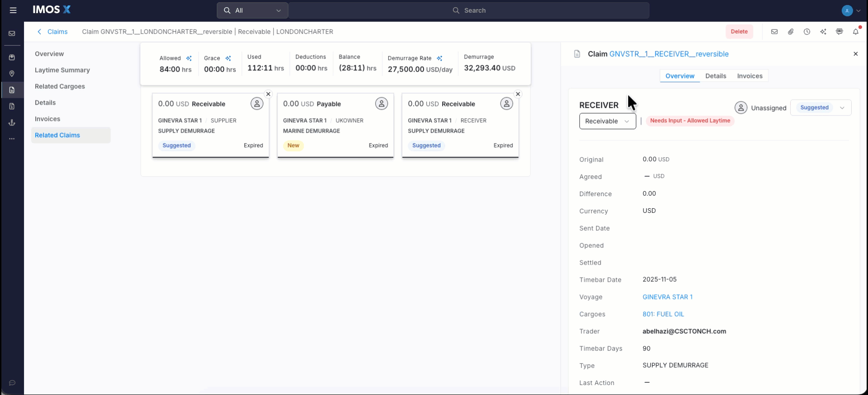868x395 pixels.
Task: Click the notifications bell icon
Action: coord(855,32)
